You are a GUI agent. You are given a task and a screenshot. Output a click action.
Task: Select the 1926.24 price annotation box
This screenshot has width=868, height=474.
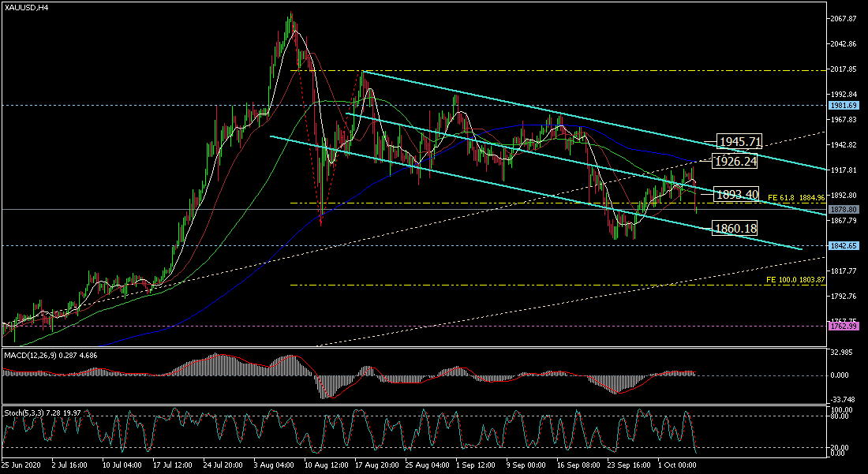735,161
